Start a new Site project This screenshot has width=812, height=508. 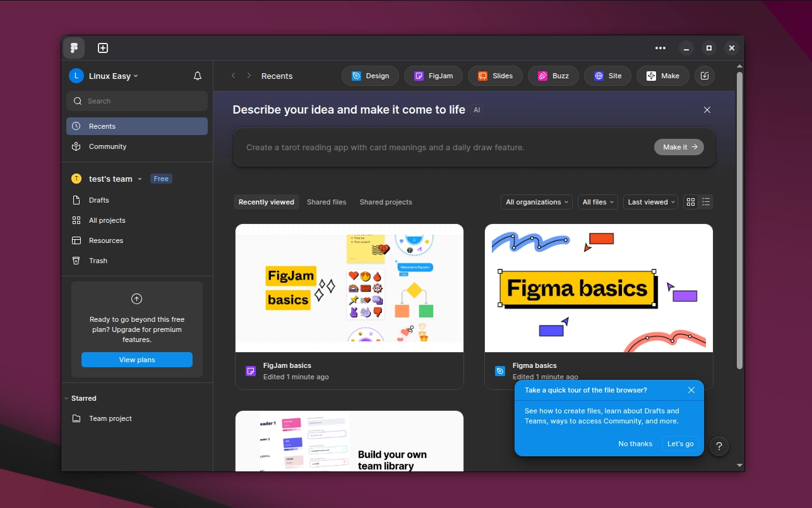[x=607, y=75]
